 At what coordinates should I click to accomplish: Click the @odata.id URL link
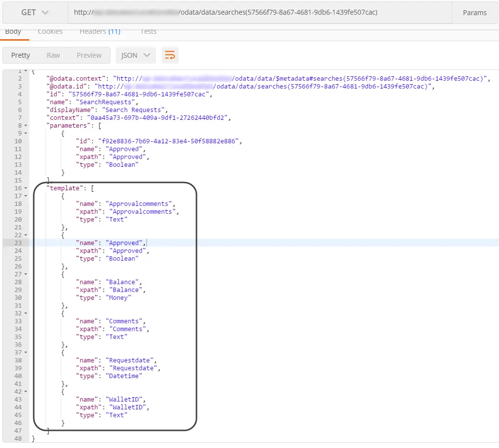[263, 87]
